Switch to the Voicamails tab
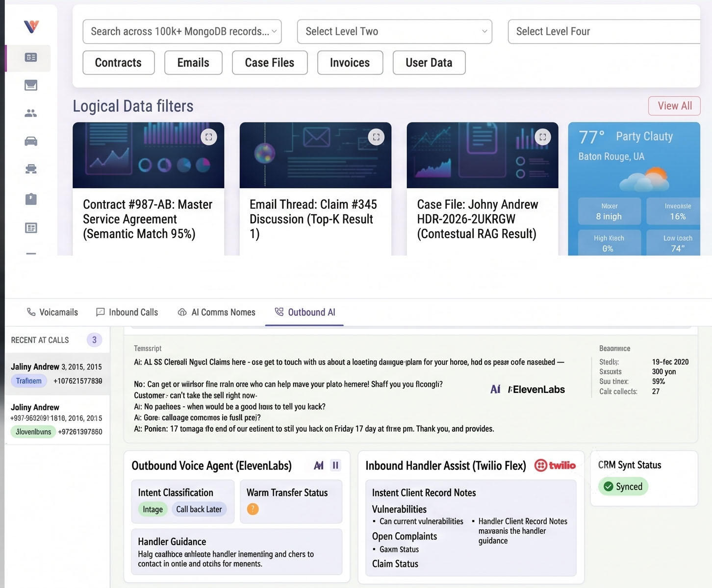The image size is (712, 588). [x=52, y=312]
